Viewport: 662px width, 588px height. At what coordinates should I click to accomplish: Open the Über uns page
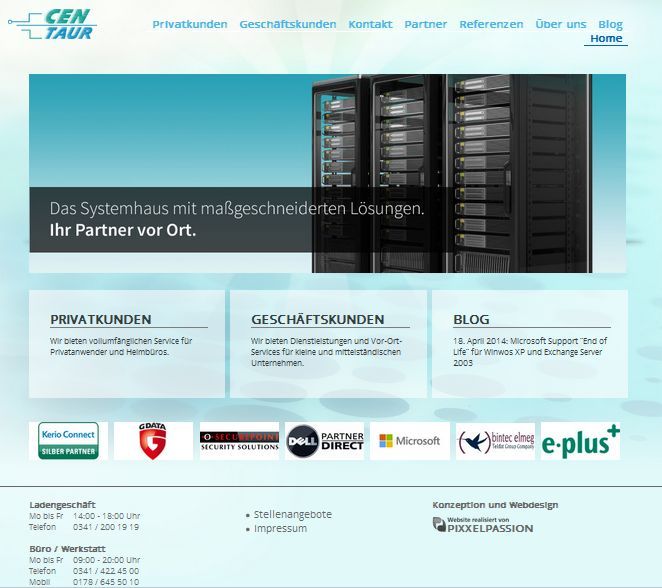click(x=561, y=24)
